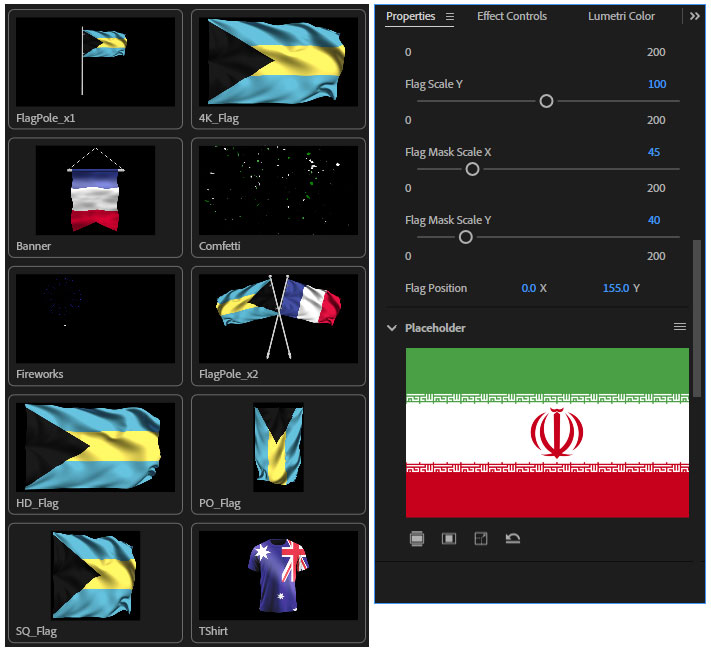
Task: Click the Flag Mask Scale Y value 40
Action: pos(654,220)
